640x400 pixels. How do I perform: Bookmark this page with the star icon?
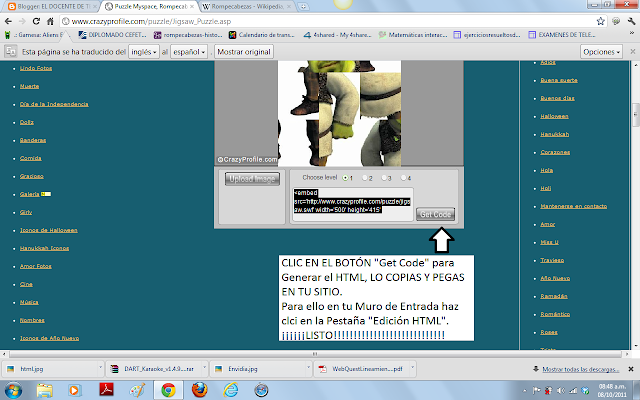click(x=600, y=21)
